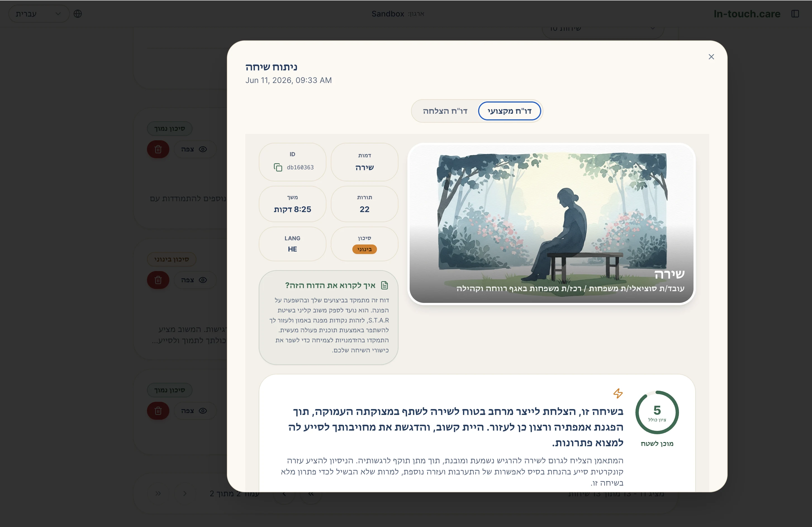
Task: Delete the medium-risk conversation entry
Action: (158, 280)
